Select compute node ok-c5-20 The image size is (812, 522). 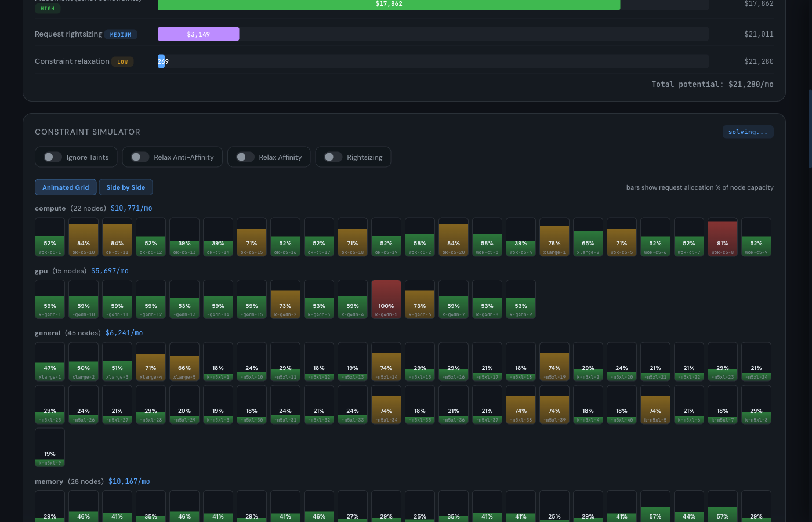pyautogui.click(x=454, y=237)
